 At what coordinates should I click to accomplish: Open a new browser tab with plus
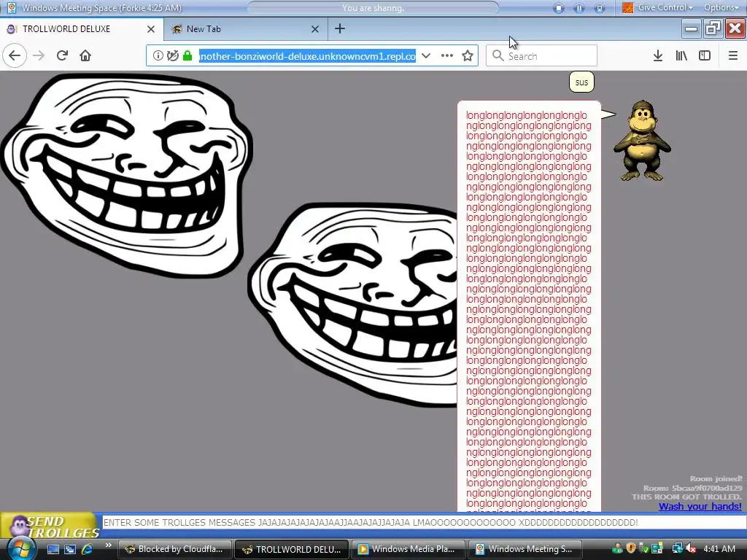340,28
